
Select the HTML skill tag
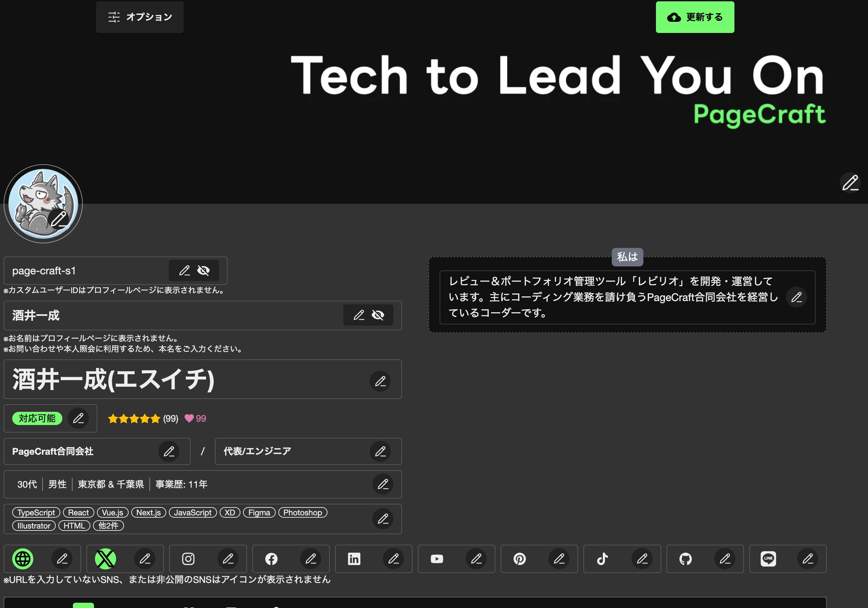click(74, 526)
